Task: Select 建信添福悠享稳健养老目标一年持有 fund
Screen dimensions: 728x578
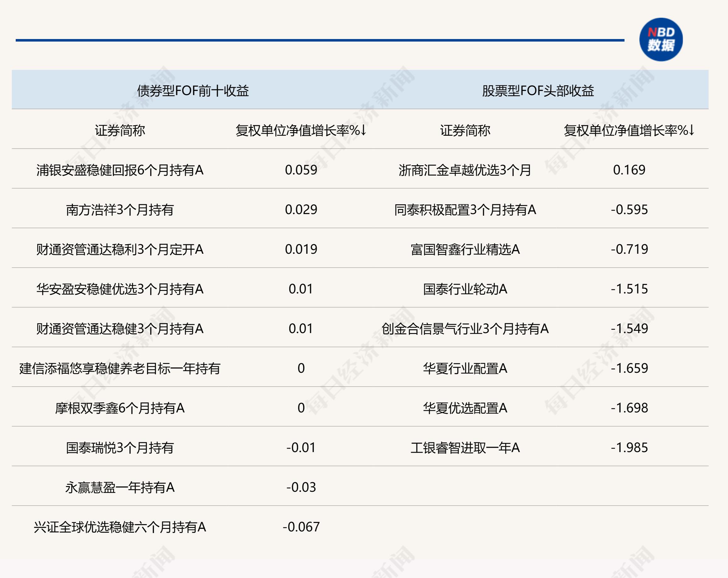Action: tap(120, 368)
